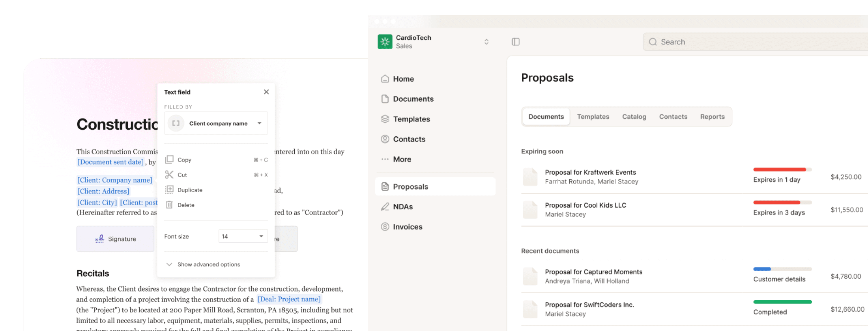Click the Signature field button
Screen dimensions: 868x331
(x=115, y=239)
